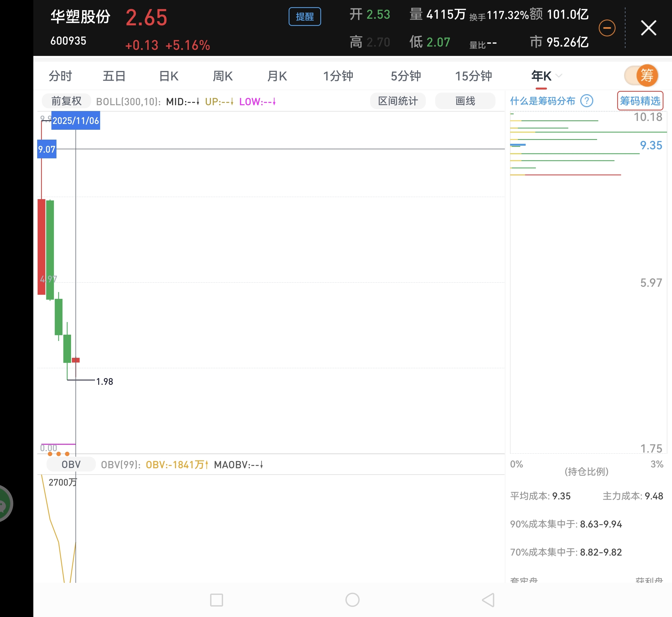Click the question mark help icon
Viewport: 672px width, 617px height.
(586, 101)
